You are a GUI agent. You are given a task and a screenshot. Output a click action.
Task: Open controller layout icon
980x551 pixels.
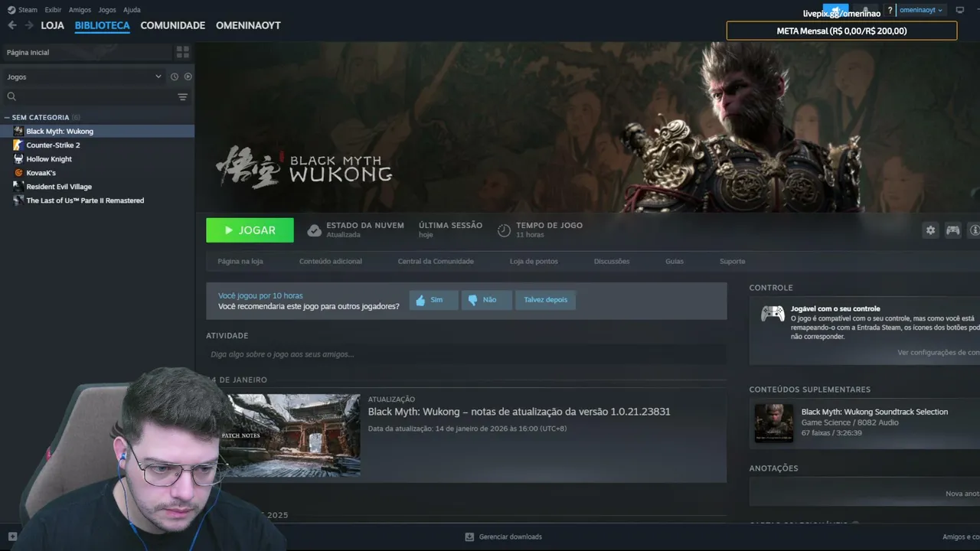pos(952,230)
